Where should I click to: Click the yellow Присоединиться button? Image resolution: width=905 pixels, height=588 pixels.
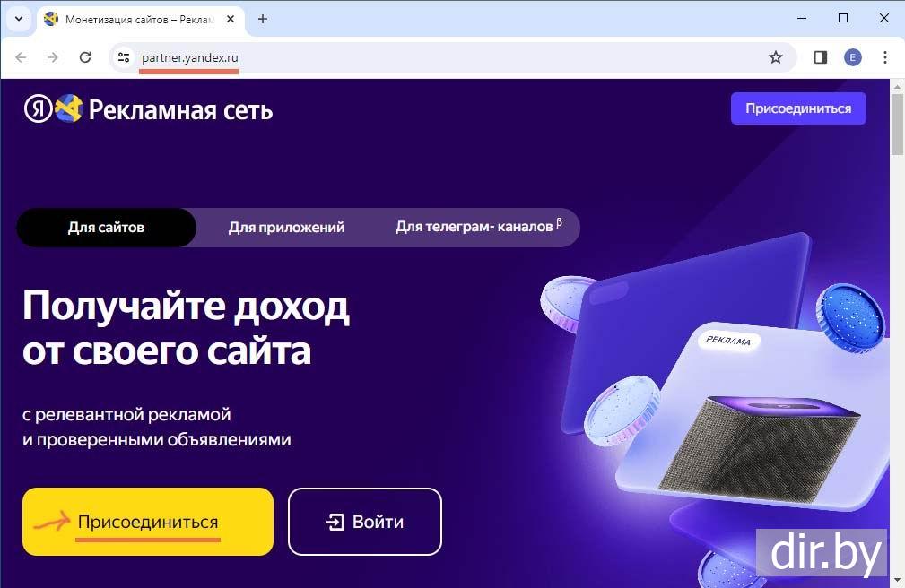pos(148,522)
